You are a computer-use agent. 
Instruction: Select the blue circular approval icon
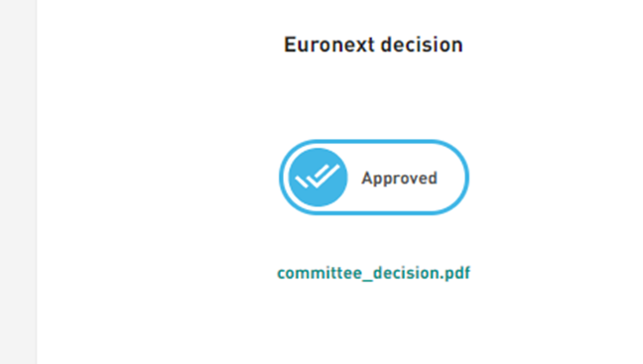tap(318, 178)
